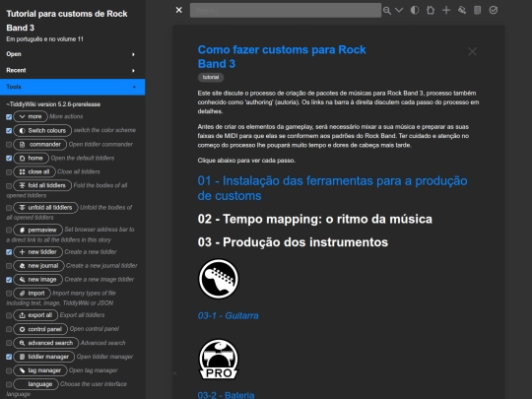Enable the 'control panel' checkbox
Image resolution: width=532 pixels, height=399 pixels.
coord(9,329)
